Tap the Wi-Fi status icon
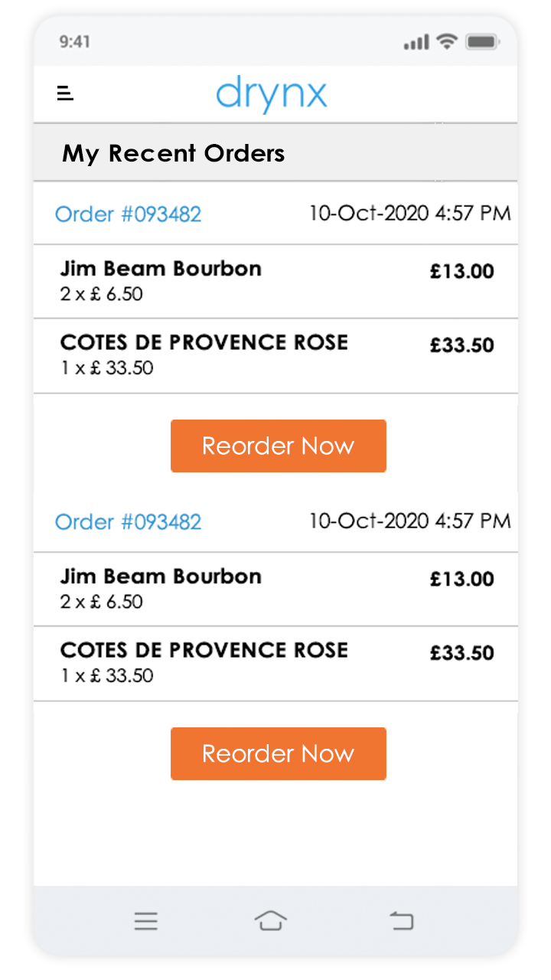This screenshot has height=980, width=551. pos(447,42)
